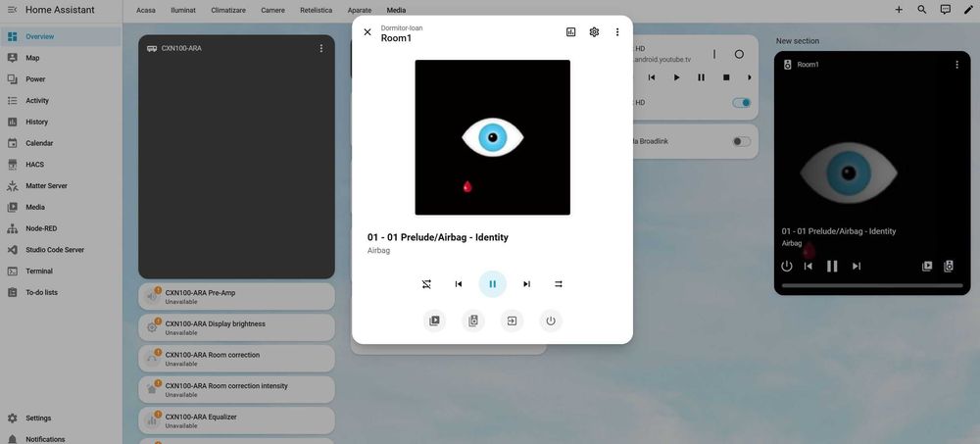Click the plus icon in the header

[x=898, y=10]
